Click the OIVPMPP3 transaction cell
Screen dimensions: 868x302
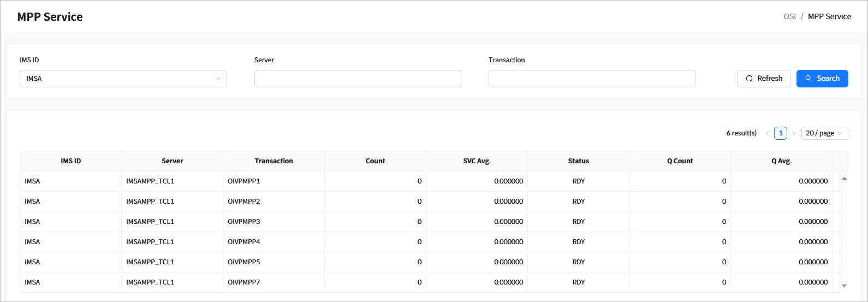pos(243,222)
